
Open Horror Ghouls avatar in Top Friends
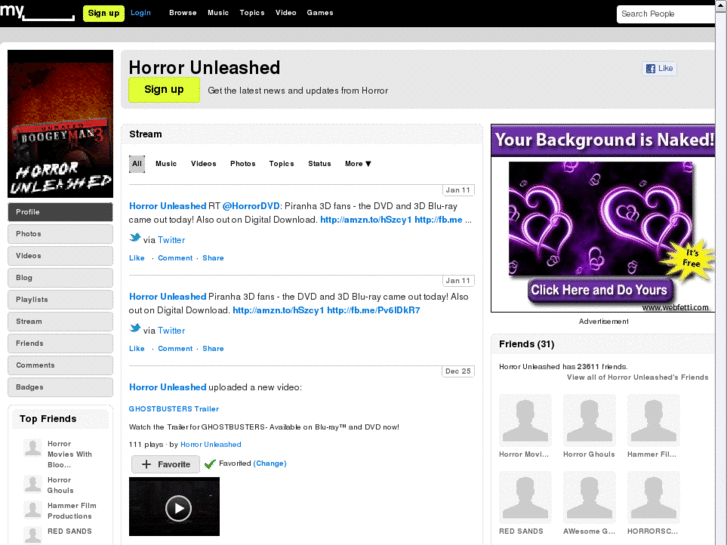[32, 484]
